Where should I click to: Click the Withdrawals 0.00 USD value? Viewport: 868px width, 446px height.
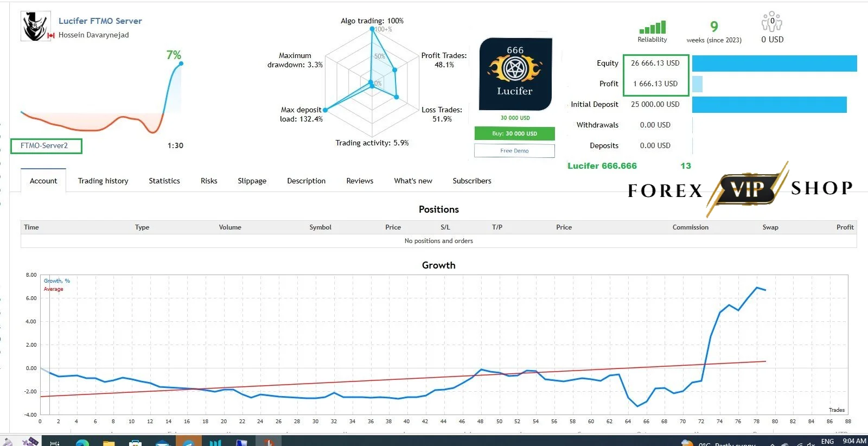(x=655, y=125)
